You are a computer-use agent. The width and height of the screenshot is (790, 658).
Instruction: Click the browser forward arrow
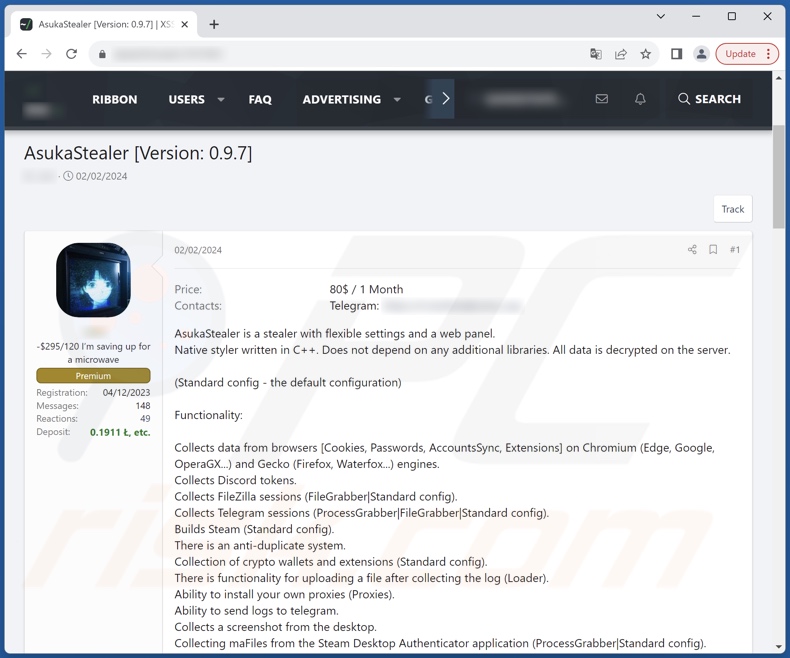[x=46, y=54]
